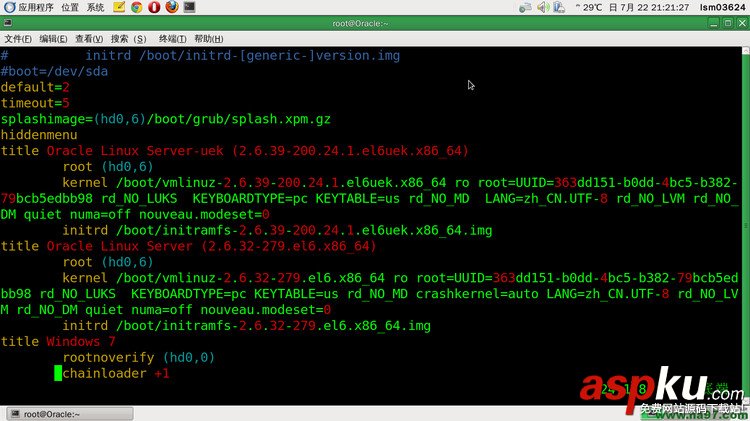Viewport: 750px width, 421px height.
Task: Open the 29°C weather applet
Action: (x=588, y=7)
